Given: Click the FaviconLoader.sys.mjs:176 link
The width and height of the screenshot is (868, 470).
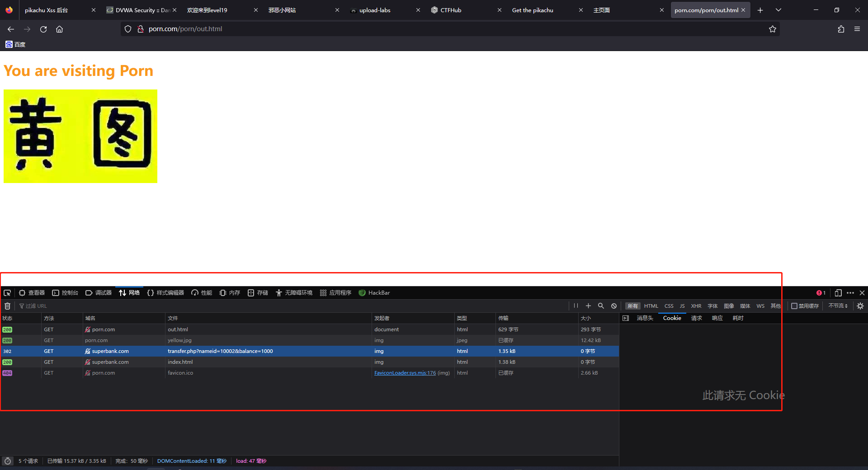Looking at the screenshot, I should (x=405, y=373).
